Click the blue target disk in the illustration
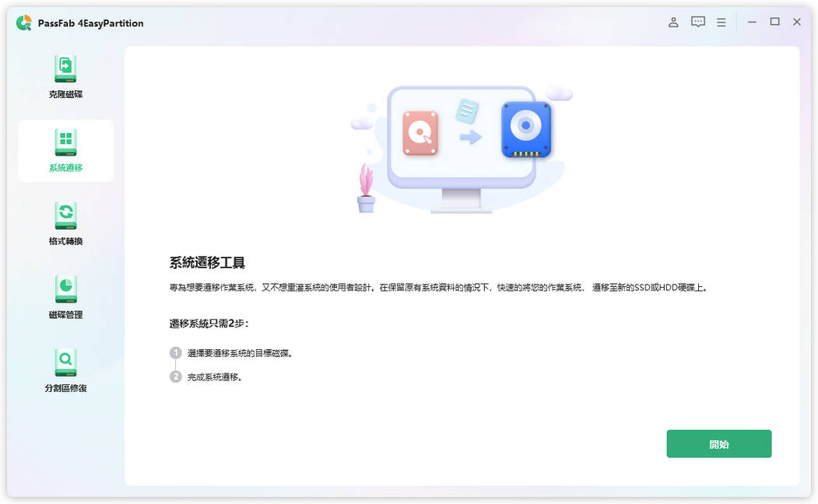The image size is (818, 504). coord(525,130)
